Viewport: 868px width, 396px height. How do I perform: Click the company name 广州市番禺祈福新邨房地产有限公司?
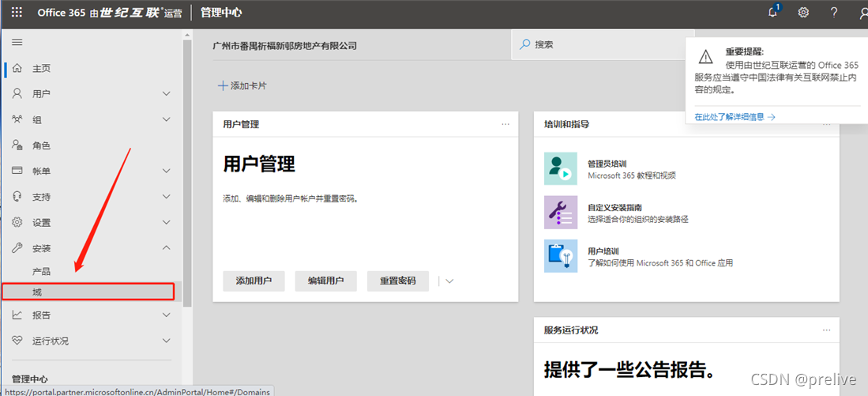(x=284, y=45)
